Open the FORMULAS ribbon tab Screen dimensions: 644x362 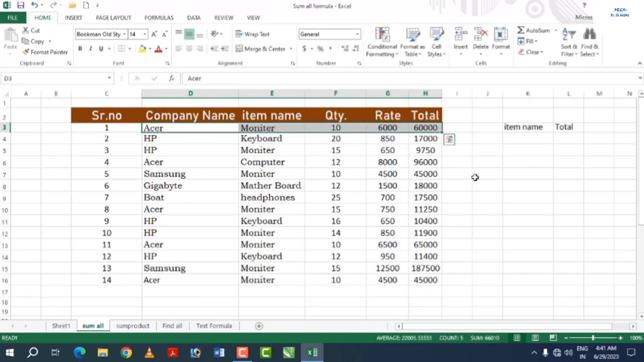click(159, 18)
